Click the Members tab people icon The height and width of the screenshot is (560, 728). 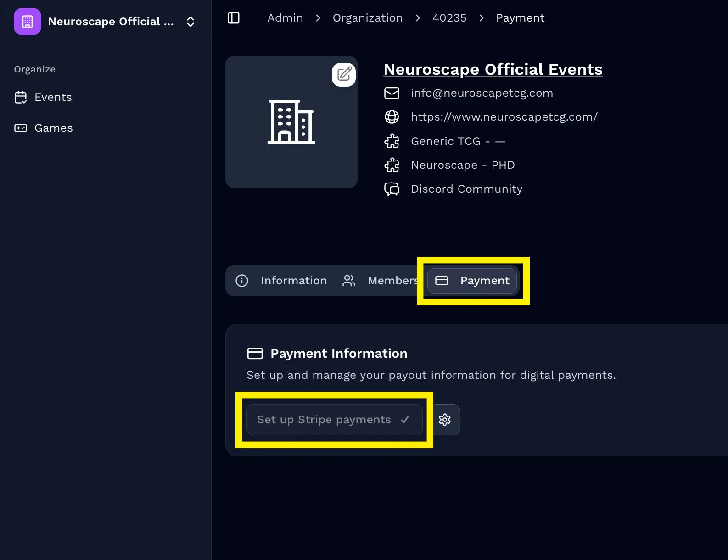[x=349, y=281]
